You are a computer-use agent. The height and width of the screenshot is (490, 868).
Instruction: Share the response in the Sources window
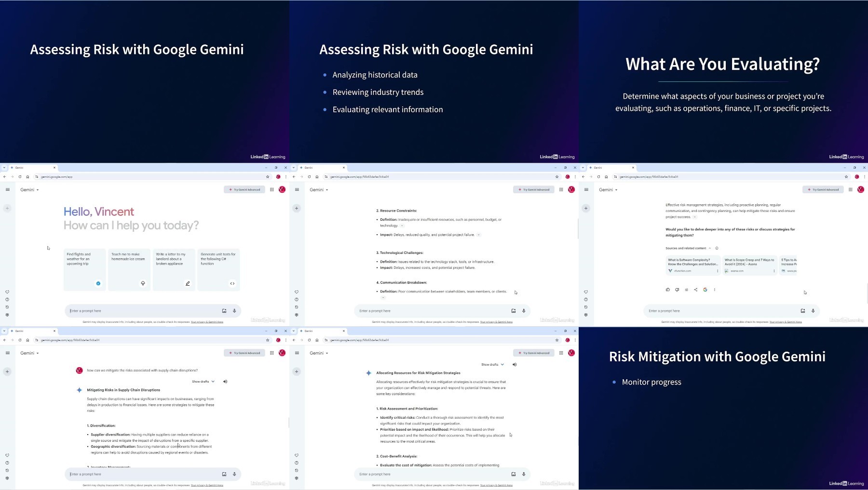pos(695,290)
